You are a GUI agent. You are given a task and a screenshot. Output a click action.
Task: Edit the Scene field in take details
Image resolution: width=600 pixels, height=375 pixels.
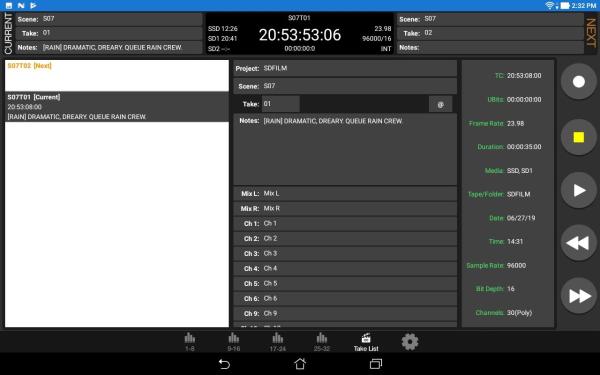click(345, 86)
